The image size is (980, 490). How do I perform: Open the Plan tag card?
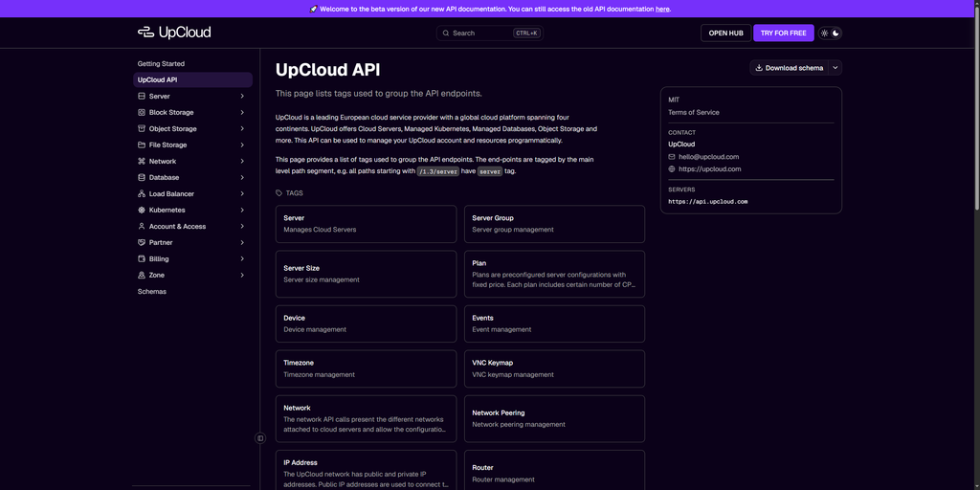(x=554, y=274)
